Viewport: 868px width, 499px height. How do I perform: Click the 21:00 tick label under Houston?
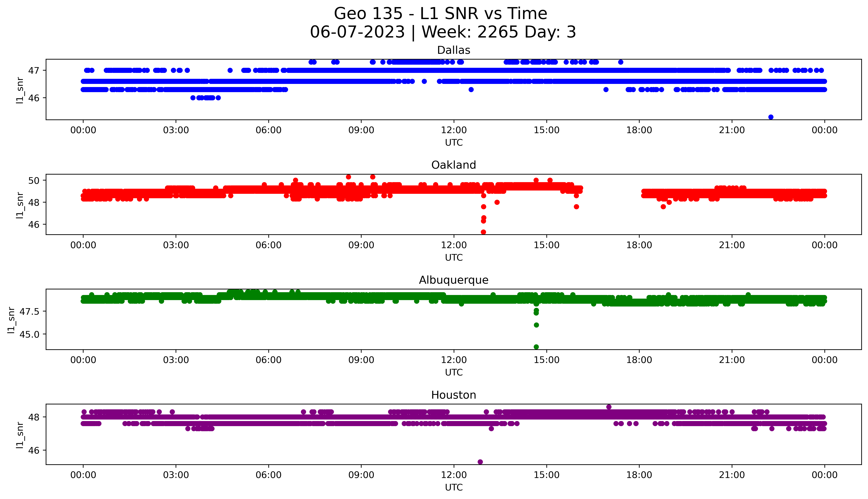pos(732,475)
